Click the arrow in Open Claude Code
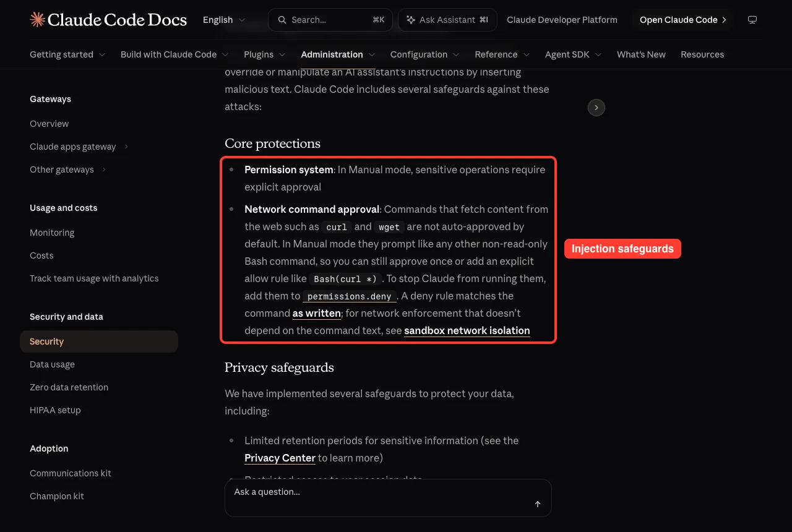The image size is (792, 532). (x=724, y=20)
